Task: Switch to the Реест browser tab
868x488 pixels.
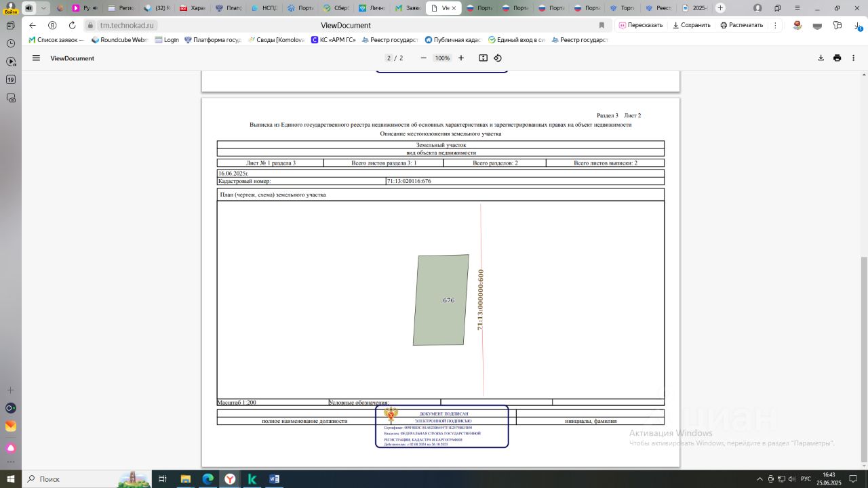Action: point(658,8)
